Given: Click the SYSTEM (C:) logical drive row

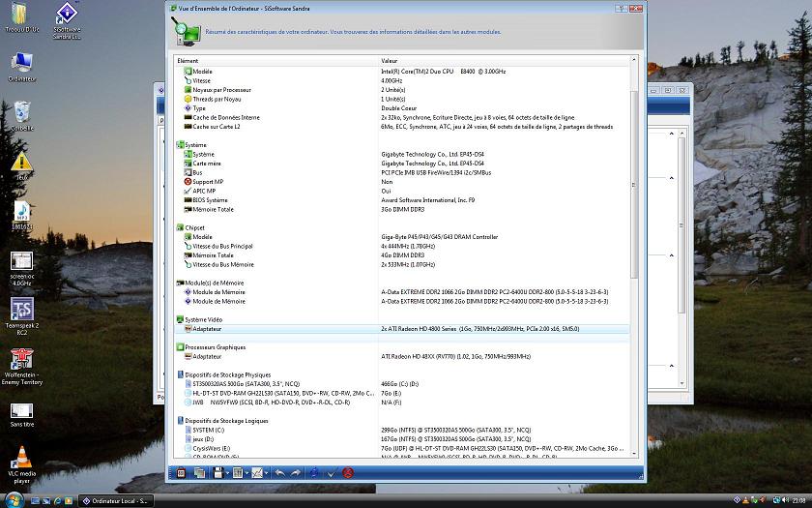Looking at the screenshot, I should click(402, 431).
